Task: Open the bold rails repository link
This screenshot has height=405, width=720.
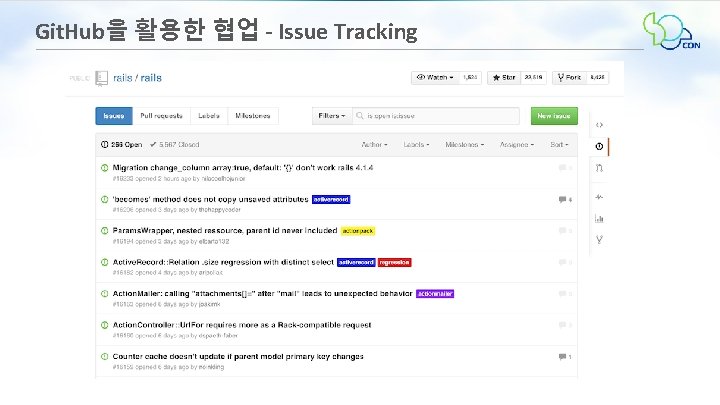Action: (x=151, y=78)
